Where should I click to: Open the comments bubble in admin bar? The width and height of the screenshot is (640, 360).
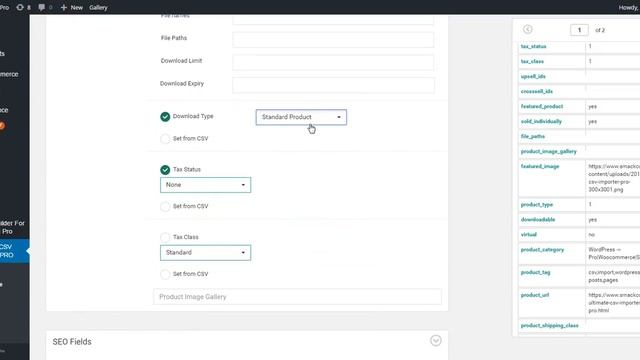point(42,7)
